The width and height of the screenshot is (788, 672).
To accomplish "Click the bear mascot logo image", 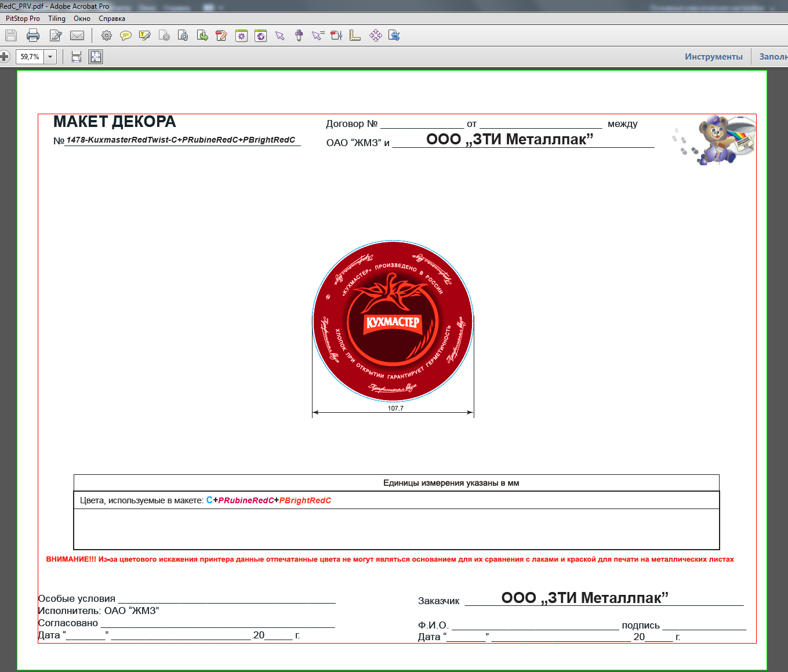I will (714, 139).
